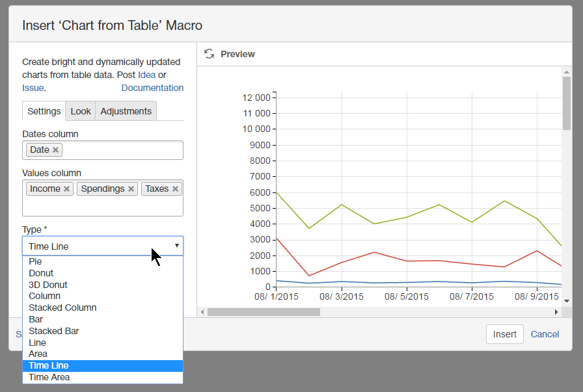Viewport: 583px width, 392px height.
Task: Click the Idea link
Action: pyautogui.click(x=146, y=75)
